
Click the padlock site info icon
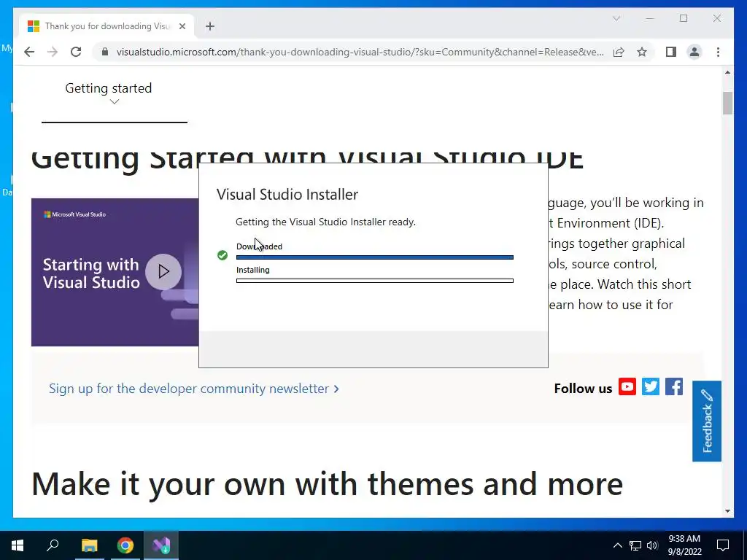pos(105,52)
